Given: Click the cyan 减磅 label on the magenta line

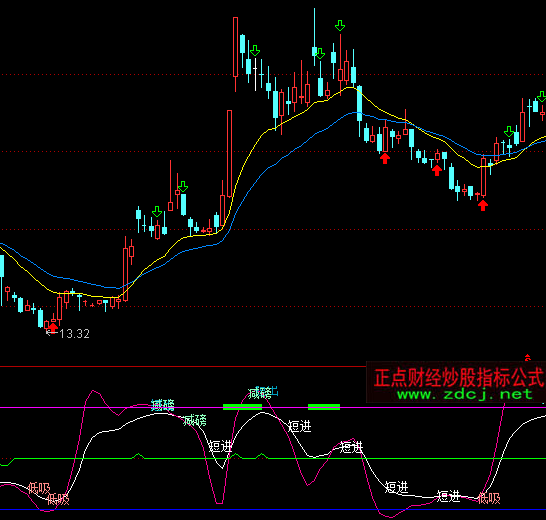Looking at the screenshot, I should pyautogui.click(x=163, y=405).
